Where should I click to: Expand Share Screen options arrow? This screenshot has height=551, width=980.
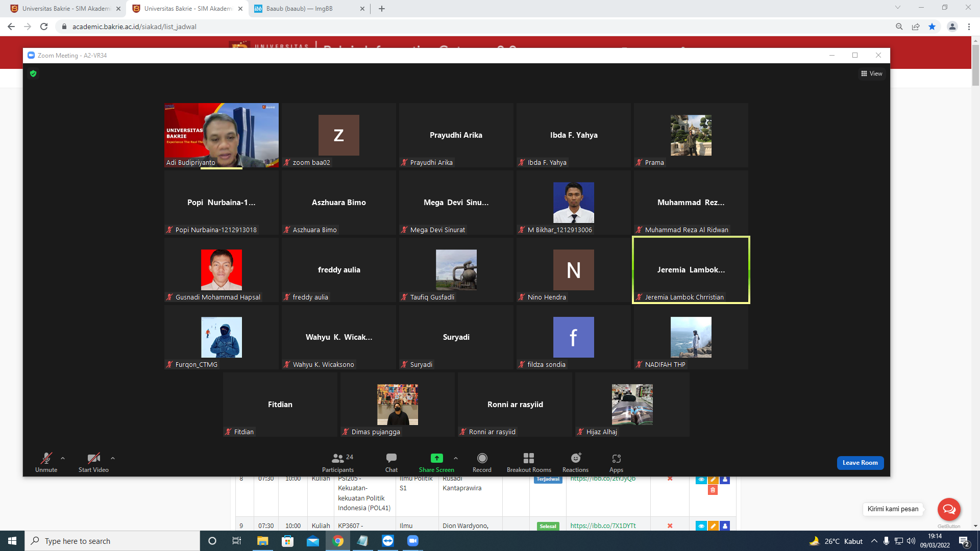pyautogui.click(x=456, y=458)
